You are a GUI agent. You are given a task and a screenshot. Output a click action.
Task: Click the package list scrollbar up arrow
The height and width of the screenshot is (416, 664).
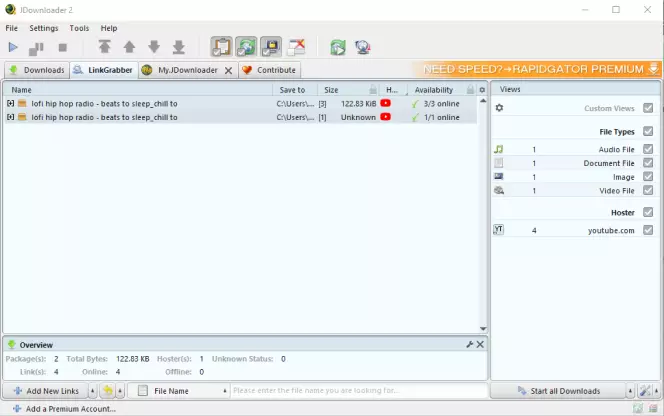[x=483, y=101]
